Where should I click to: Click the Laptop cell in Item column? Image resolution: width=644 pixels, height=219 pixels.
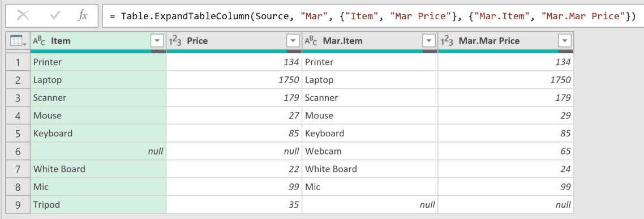98,80
